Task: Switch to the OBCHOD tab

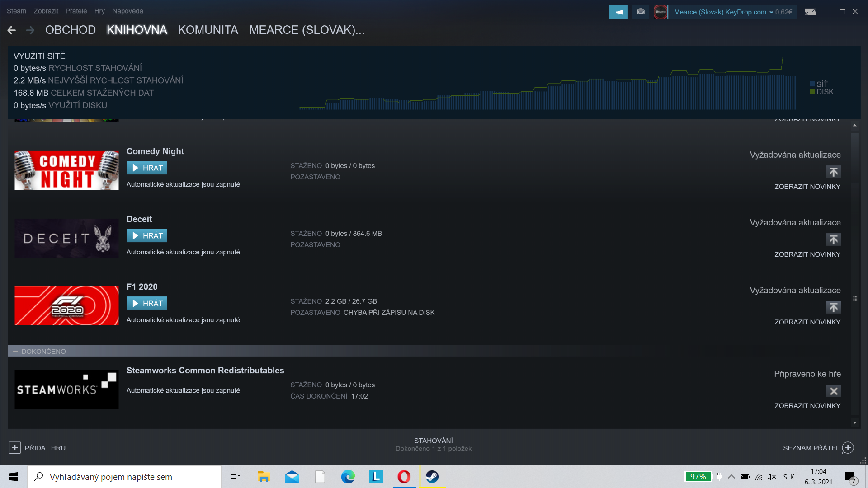Action: tap(70, 30)
